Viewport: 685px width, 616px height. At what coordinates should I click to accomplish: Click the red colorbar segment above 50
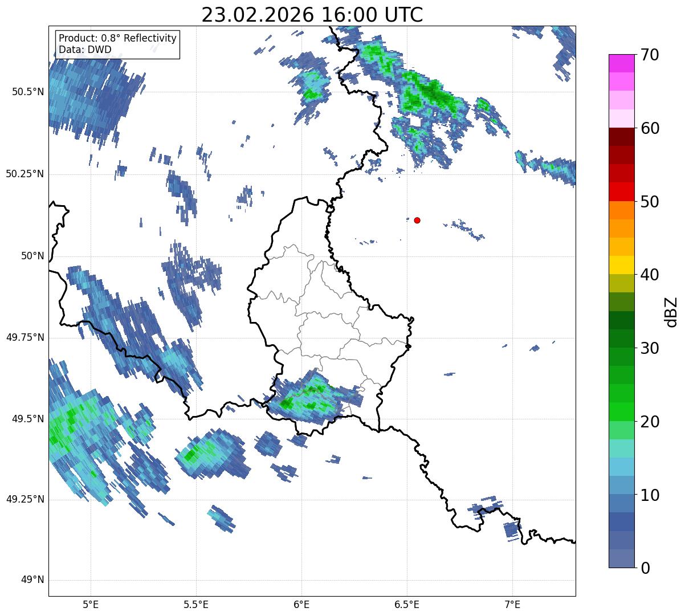(x=621, y=191)
